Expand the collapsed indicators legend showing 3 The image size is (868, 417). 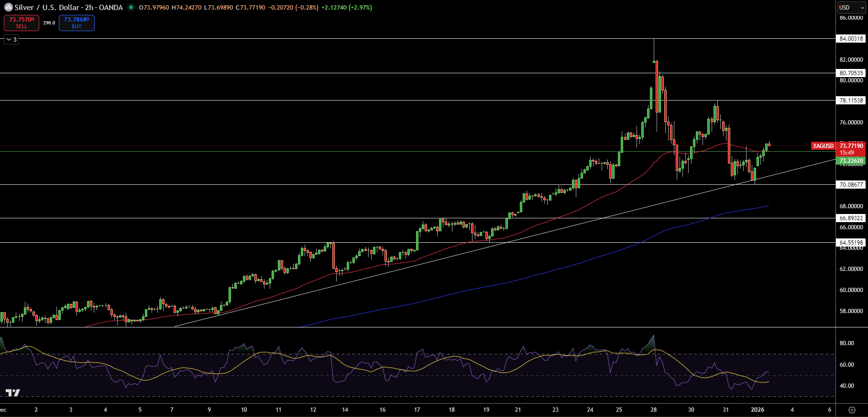click(11, 40)
